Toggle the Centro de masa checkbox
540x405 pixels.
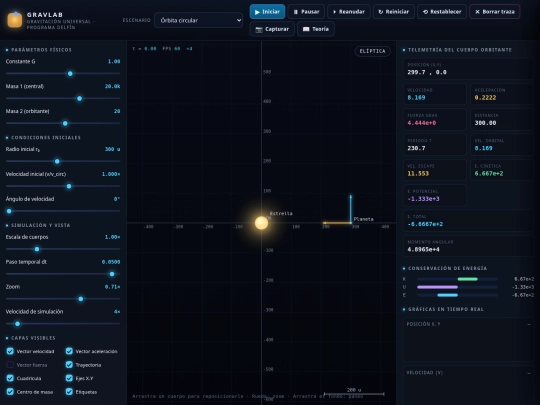click(10, 392)
